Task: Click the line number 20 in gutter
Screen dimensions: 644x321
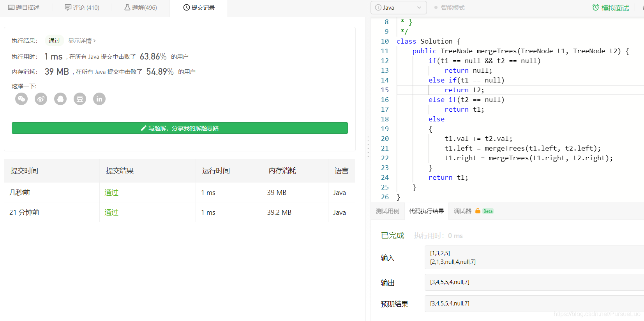Action: (x=385, y=139)
